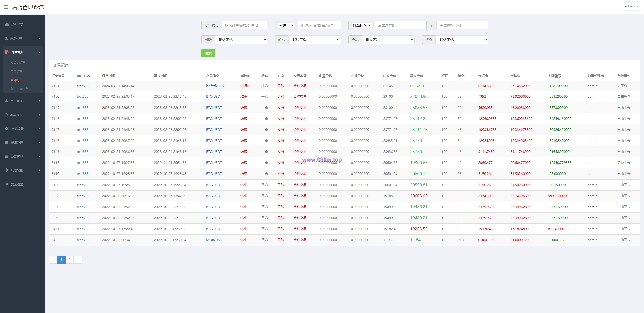This screenshot has height=313, width=644.
Task: Open 币币订单 submenu item
Action: (17, 71)
